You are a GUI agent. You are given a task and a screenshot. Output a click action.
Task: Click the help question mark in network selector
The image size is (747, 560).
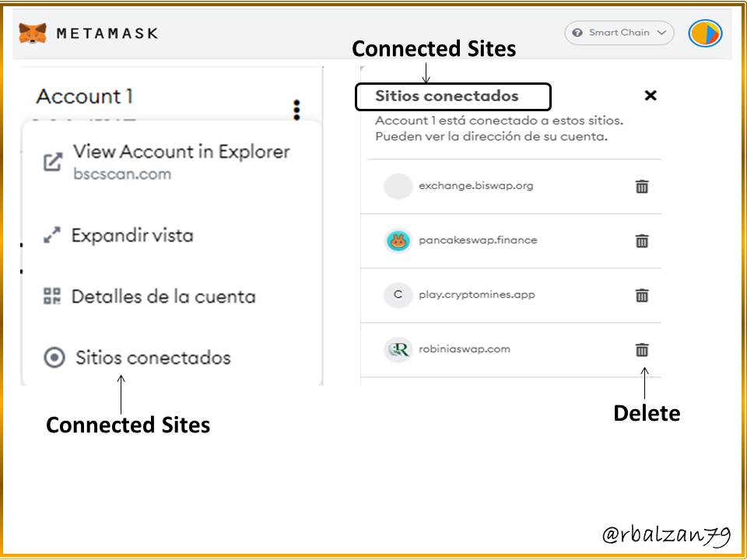pos(577,33)
